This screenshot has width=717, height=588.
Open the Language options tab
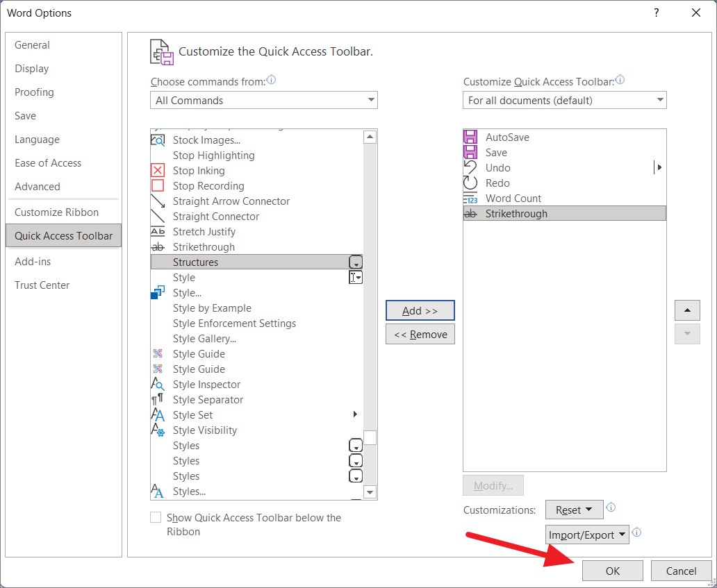[37, 140]
